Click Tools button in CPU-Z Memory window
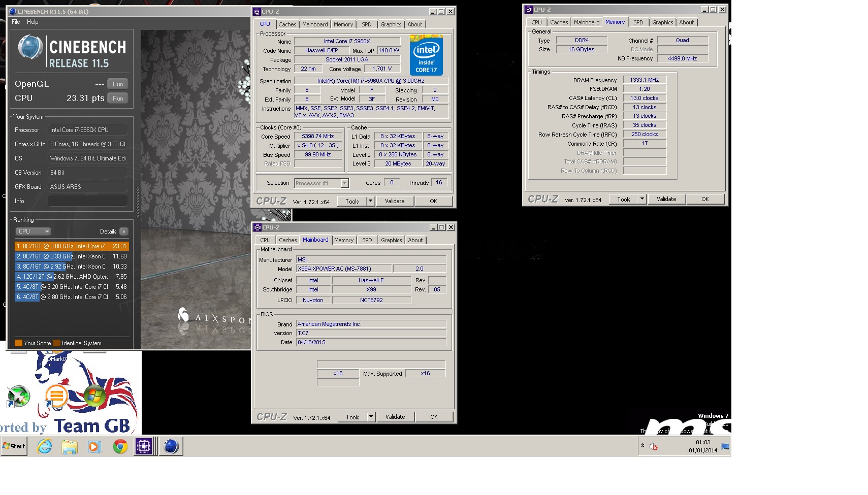 pyautogui.click(x=624, y=199)
